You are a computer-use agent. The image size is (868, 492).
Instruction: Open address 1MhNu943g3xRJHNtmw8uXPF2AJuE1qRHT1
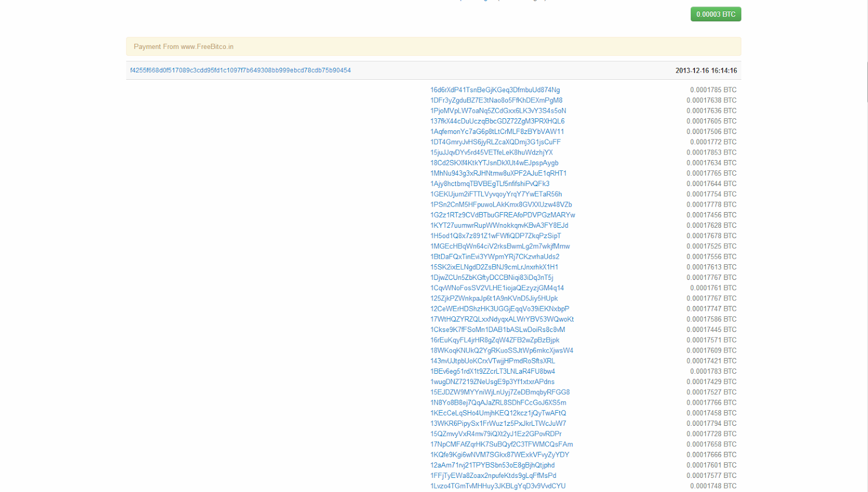pyautogui.click(x=499, y=174)
